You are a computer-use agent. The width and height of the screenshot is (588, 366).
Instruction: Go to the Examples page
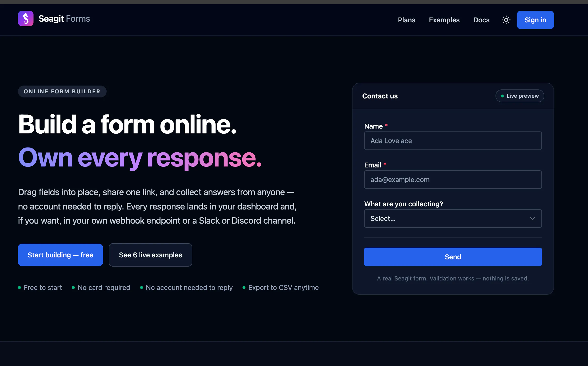444,20
